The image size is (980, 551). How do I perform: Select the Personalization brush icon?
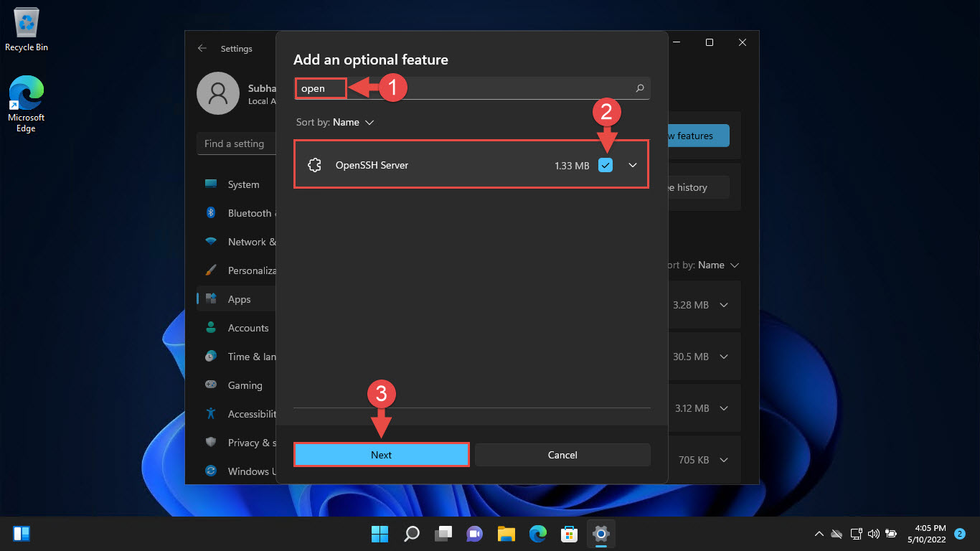[x=212, y=270]
